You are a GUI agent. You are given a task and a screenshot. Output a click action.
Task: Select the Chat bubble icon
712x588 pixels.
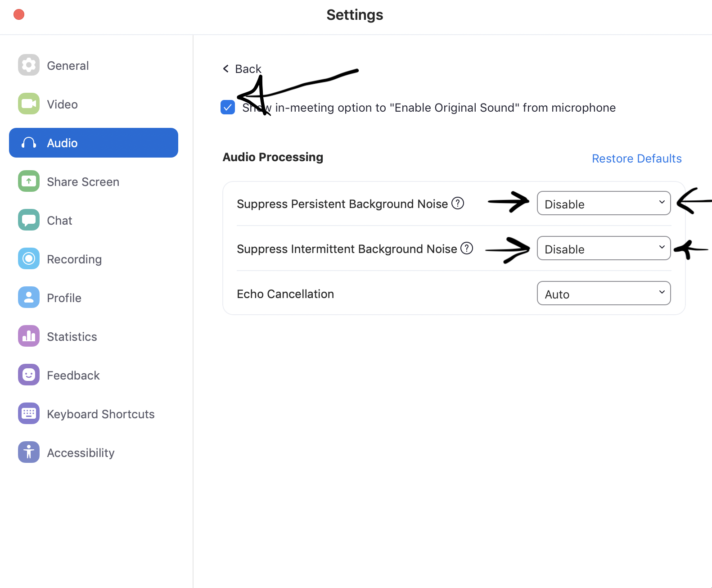coord(29,220)
